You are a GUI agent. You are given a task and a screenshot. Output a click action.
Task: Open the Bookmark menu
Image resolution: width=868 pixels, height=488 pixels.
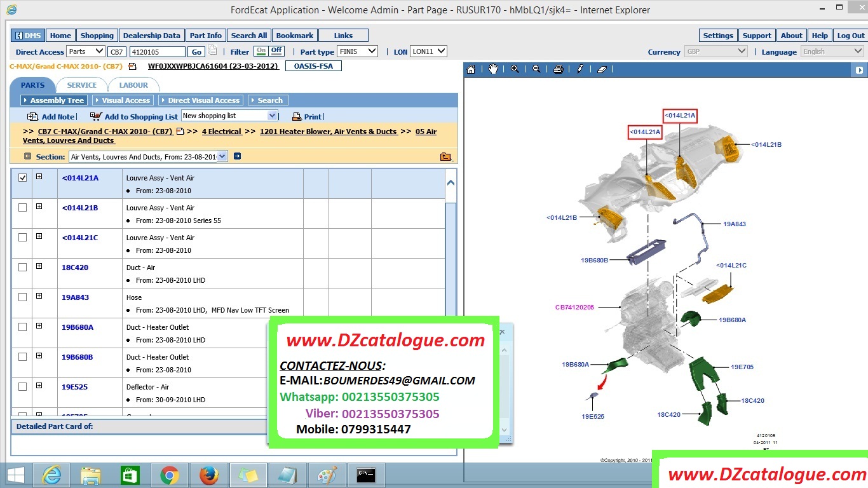pyautogui.click(x=295, y=36)
